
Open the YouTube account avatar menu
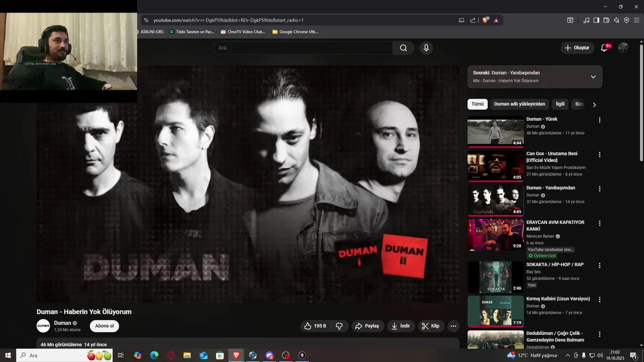(x=623, y=48)
